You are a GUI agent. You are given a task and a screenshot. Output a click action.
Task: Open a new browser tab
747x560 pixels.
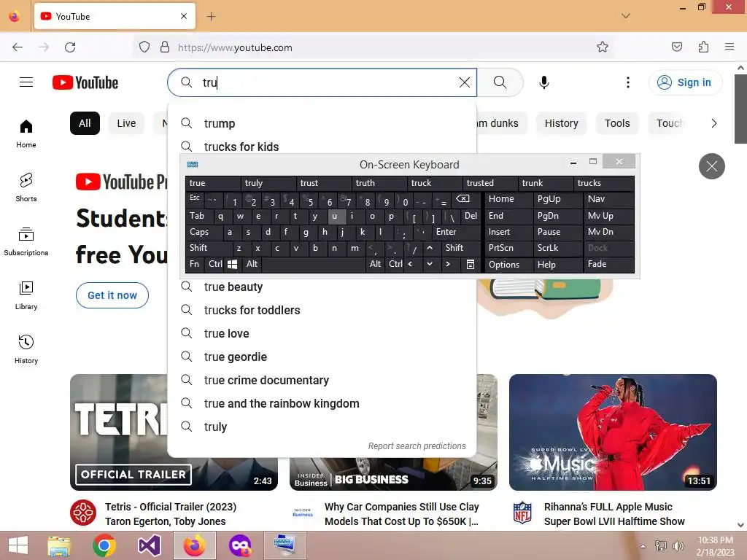211,17
